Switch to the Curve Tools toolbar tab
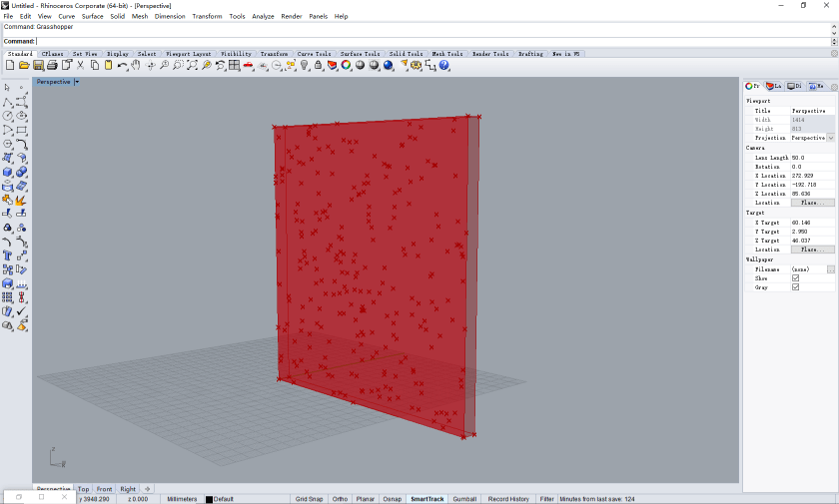 pos(314,54)
